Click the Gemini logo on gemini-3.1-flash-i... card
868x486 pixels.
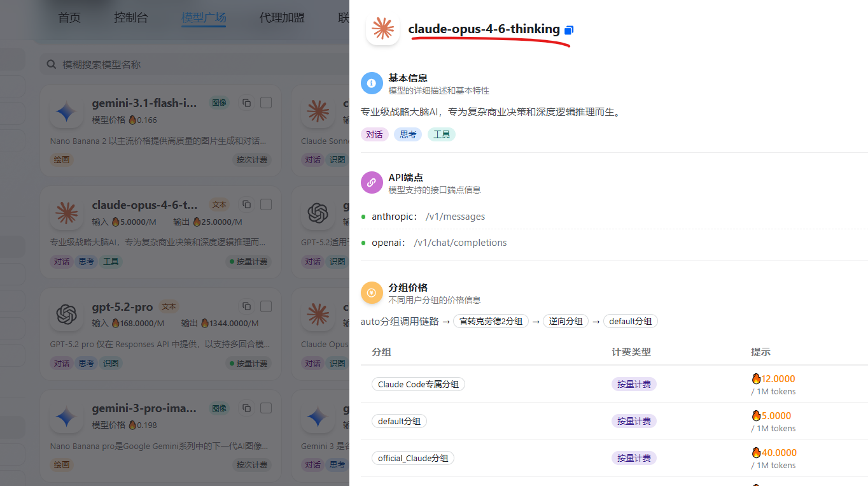66,112
